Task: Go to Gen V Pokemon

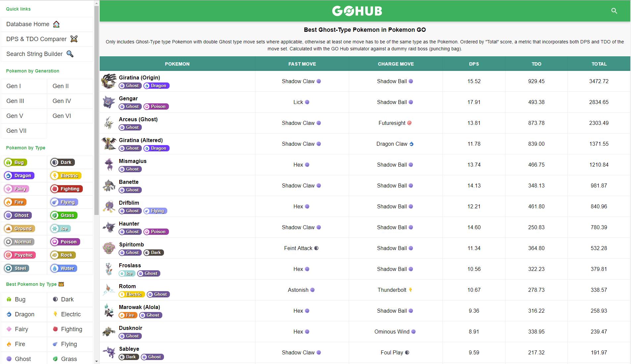Action: pyautogui.click(x=24, y=116)
